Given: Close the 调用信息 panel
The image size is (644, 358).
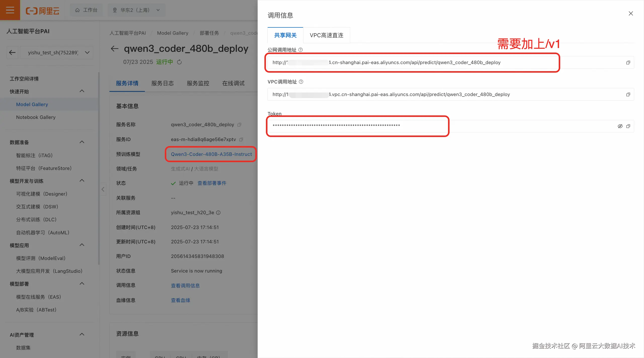Looking at the screenshot, I should pyautogui.click(x=631, y=14).
